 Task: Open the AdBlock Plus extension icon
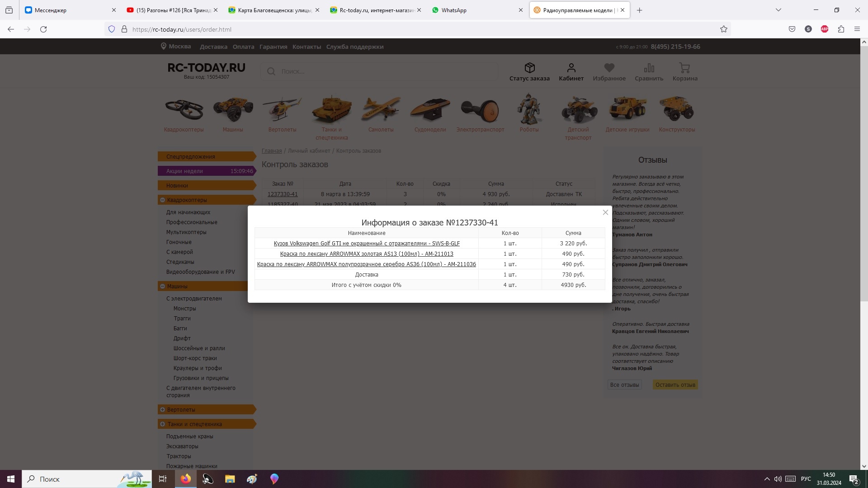tap(825, 29)
